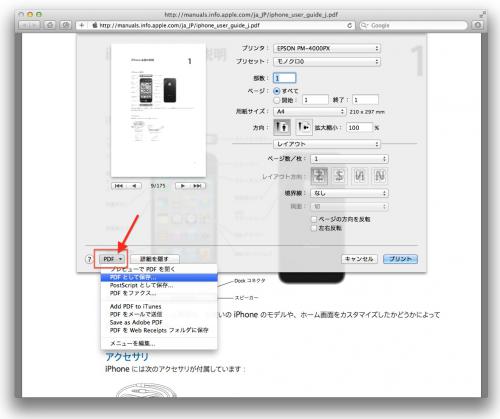Select the すべて pages radio button
The image size is (500, 419).
tap(277, 91)
